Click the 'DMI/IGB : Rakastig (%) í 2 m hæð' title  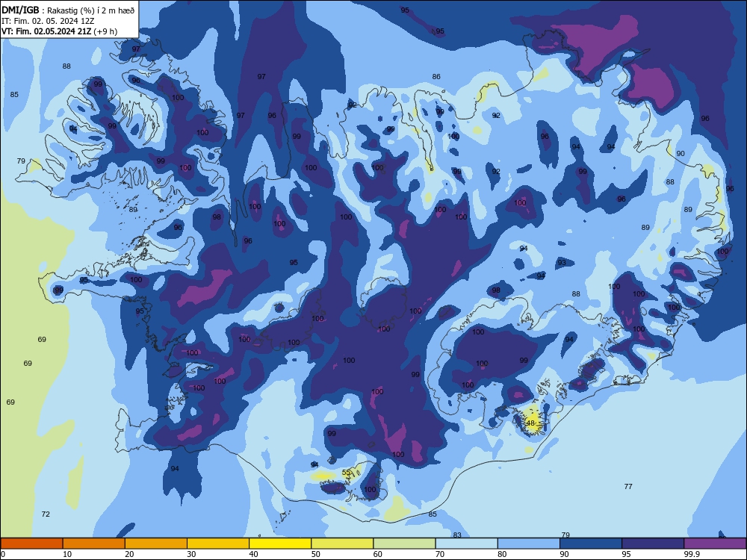(x=68, y=10)
